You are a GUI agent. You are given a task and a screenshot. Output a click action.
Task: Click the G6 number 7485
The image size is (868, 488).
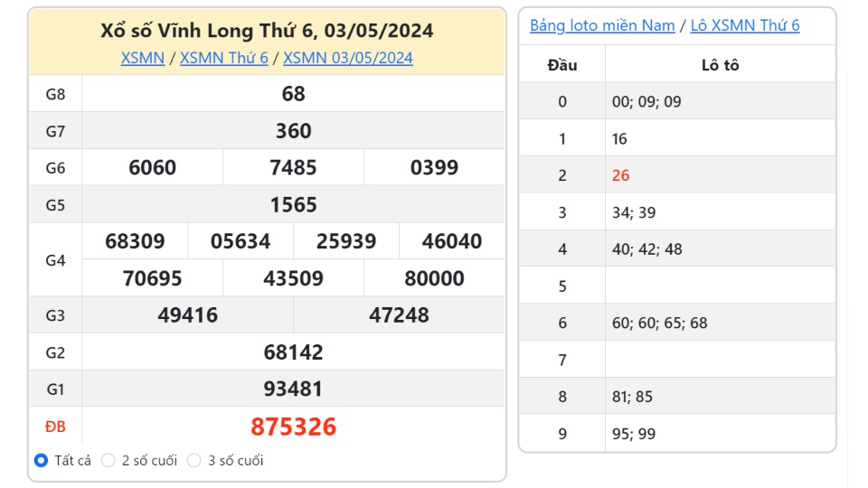(294, 168)
